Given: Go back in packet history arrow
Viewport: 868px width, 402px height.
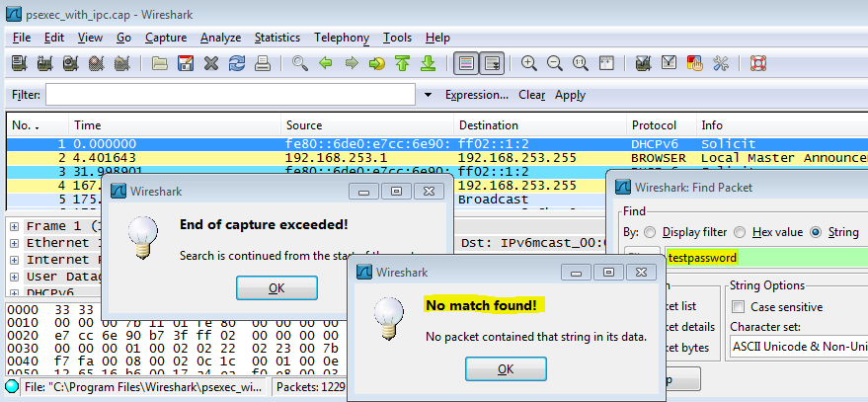Looking at the screenshot, I should (x=326, y=63).
